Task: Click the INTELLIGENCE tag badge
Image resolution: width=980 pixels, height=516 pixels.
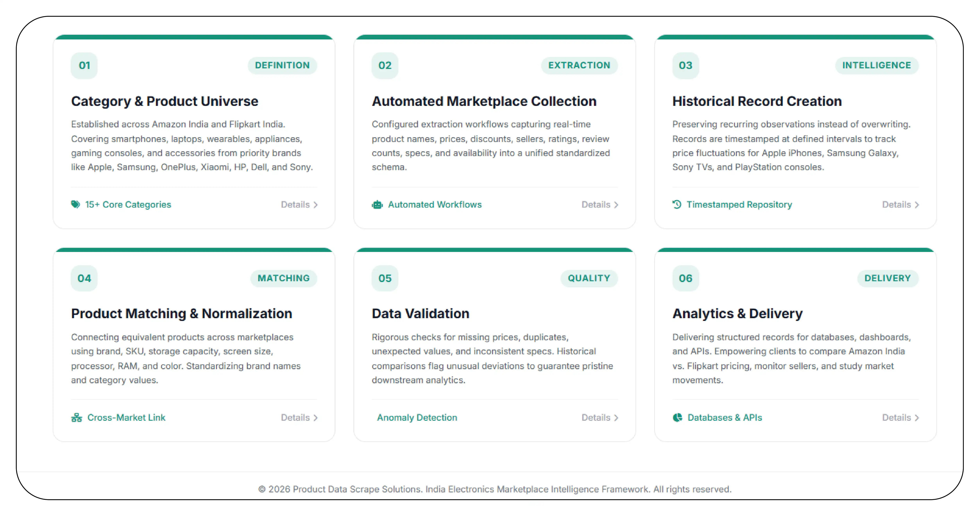Action: (x=876, y=65)
